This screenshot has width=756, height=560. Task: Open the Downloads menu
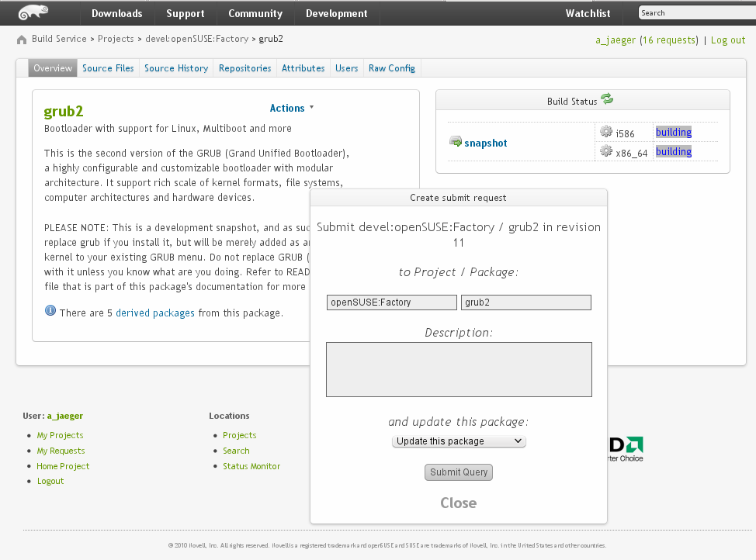coord(117,13)
